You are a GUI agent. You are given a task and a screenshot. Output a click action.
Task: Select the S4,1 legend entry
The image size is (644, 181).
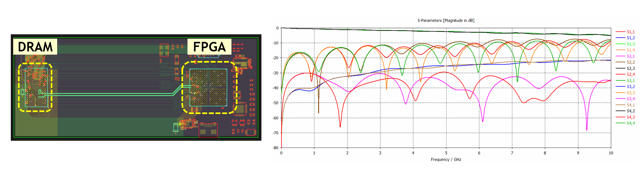pyautogui.click(x=625, y=105)
